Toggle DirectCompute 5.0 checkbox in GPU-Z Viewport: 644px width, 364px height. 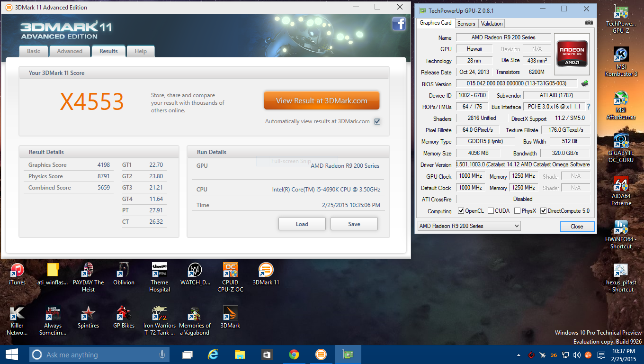544,211
